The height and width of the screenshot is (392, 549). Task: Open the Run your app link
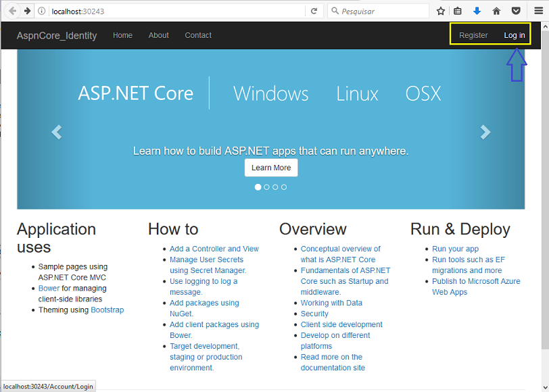pos(455,249)
